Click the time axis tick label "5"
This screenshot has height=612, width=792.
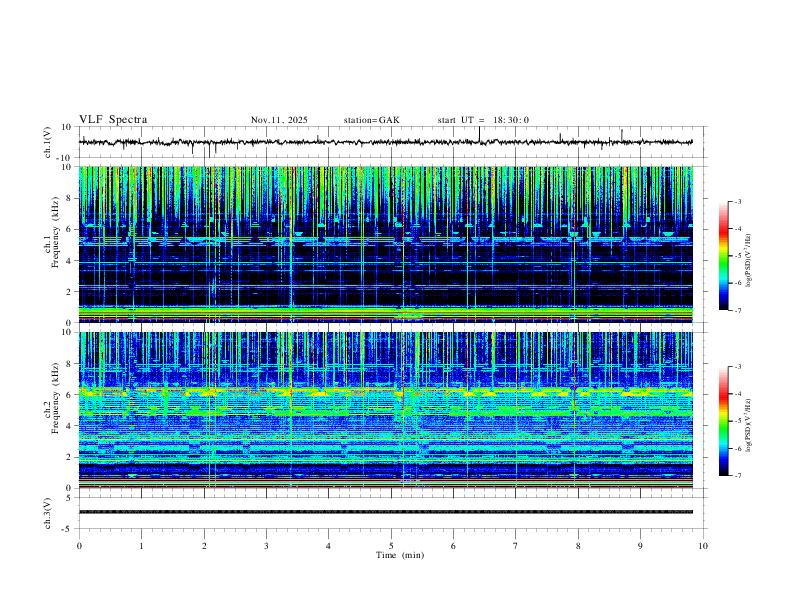pyautogui.click(x=391, y=546)
